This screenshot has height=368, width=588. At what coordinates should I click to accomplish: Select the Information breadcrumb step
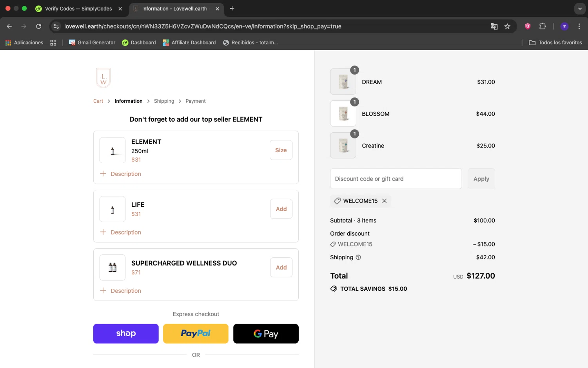pos(129,101)
